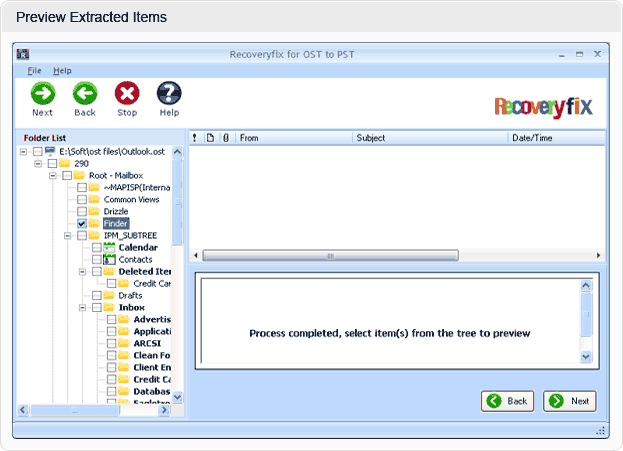The width and height of the screenshot is (623, 451).
Task: Click folder icon beside Deleted Items
Action: (109, 271)
